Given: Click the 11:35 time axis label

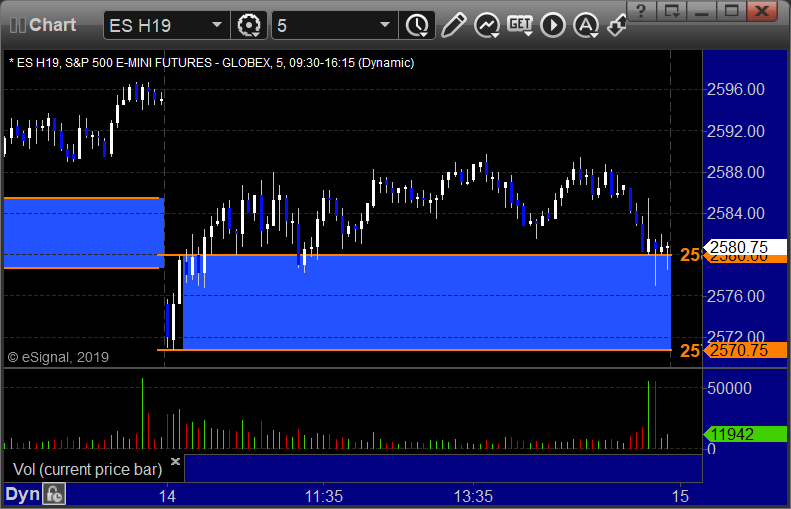Looking at the screenshot, I should [324, 496].
